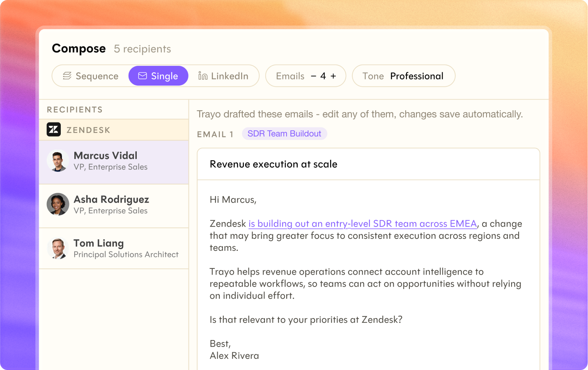Open the Tone Professional dropdown
The height and width of the screenshot is (370, 588).
pos(404,76)
